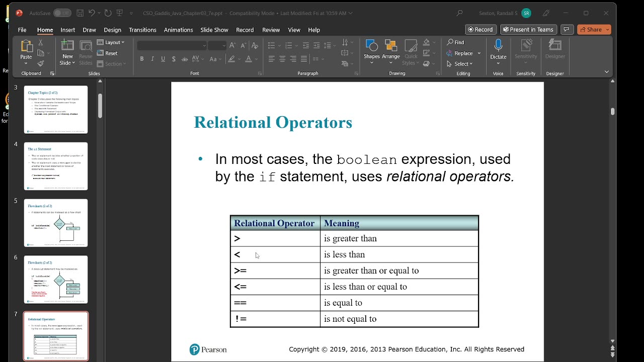Image resolution: width=644 pixels, height=362 pixels.
Task: Apply Underline formatting
Action: [163, 59]
